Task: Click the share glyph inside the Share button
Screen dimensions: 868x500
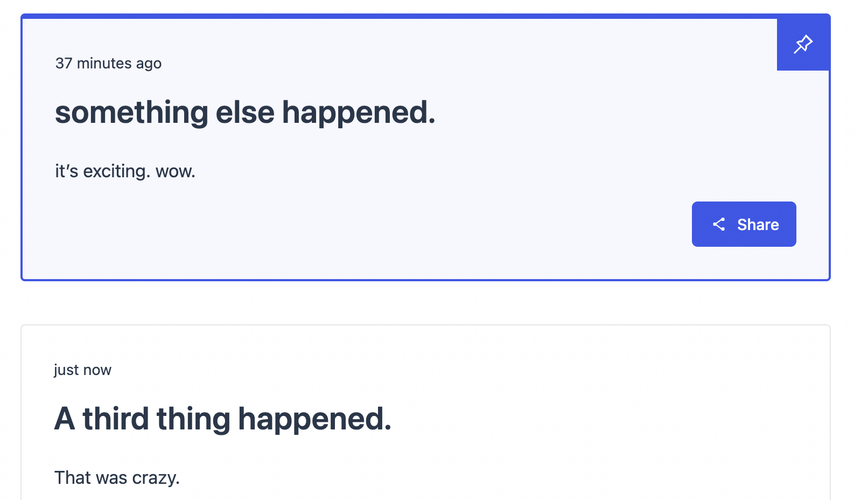Action: [x=719, y=224]
